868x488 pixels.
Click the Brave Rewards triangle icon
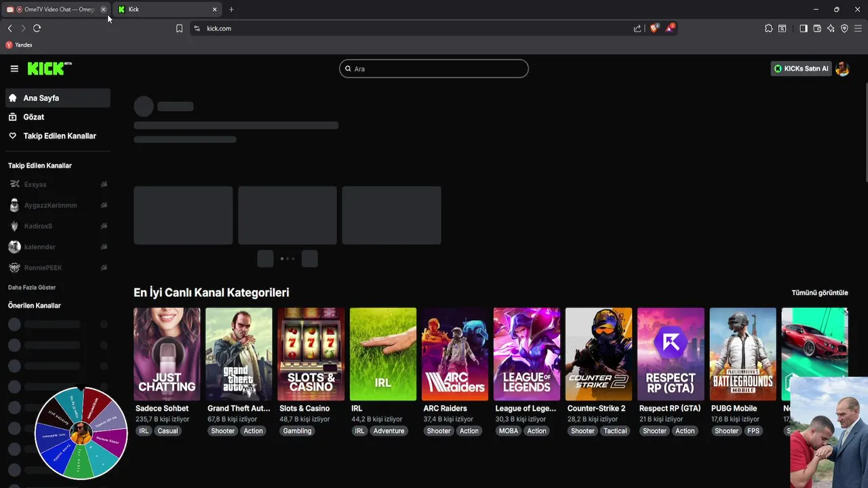(x=670, y=28)
